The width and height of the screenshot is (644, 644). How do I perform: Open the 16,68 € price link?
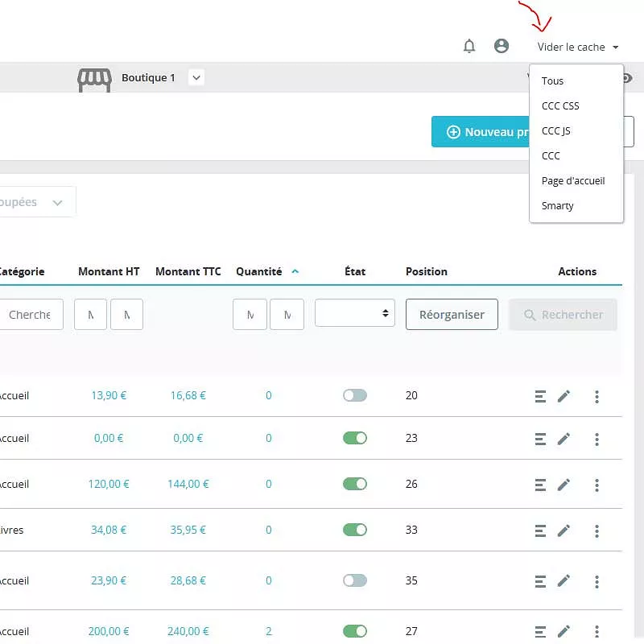[188, 395]
